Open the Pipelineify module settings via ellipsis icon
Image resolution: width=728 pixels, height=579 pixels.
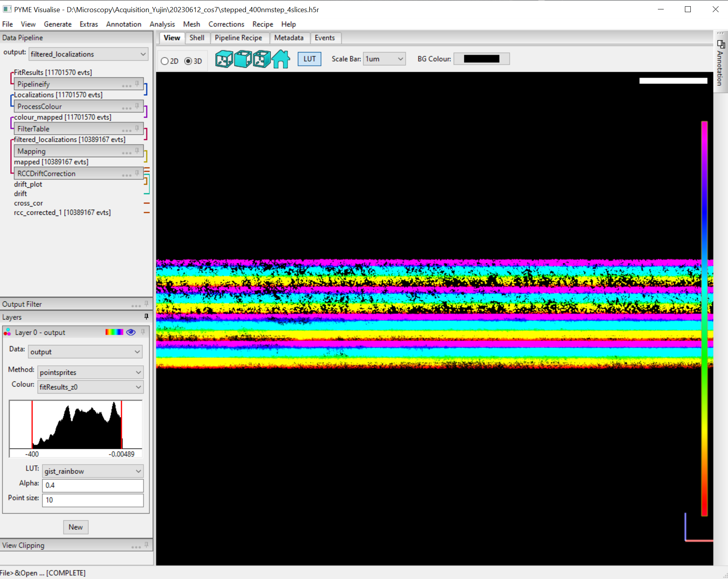point(126,85)
